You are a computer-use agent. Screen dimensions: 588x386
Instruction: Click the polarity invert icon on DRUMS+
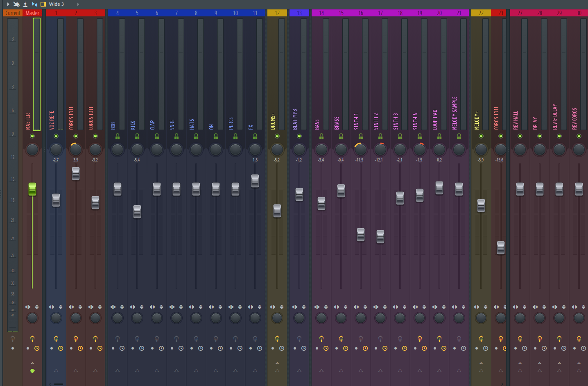(x=282, y=307)
